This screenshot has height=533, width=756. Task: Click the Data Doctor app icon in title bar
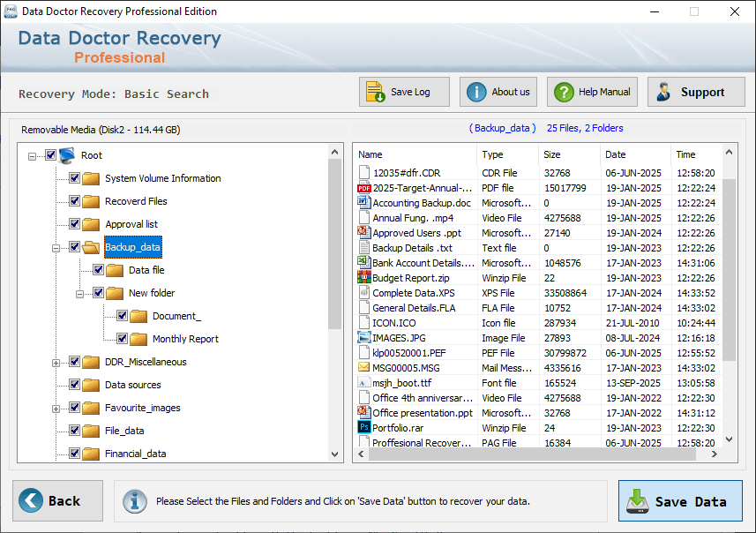tap(10, 11)
